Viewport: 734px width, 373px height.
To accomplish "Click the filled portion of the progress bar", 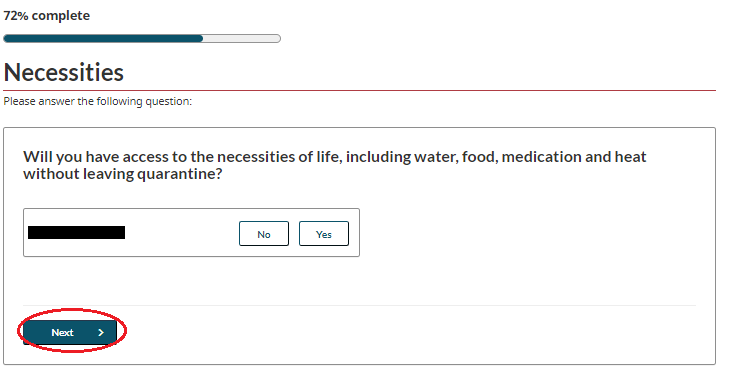I will coord(103,38).
